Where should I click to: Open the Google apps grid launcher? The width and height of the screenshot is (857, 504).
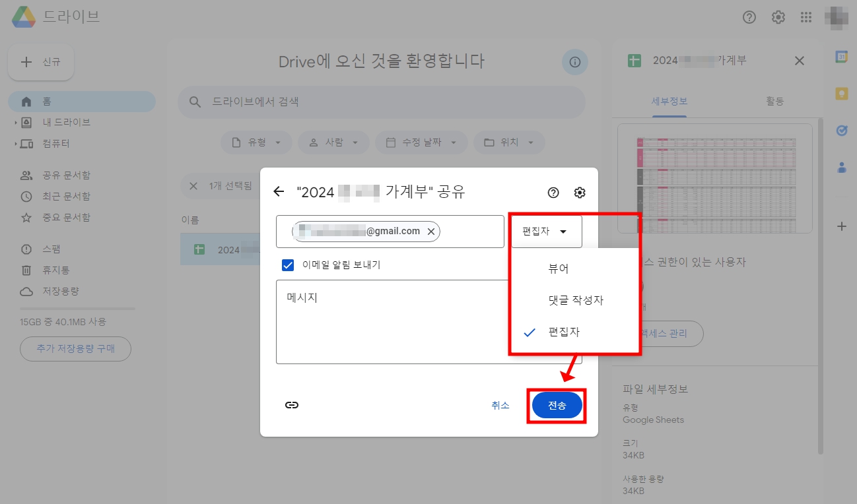pos(806,18)
